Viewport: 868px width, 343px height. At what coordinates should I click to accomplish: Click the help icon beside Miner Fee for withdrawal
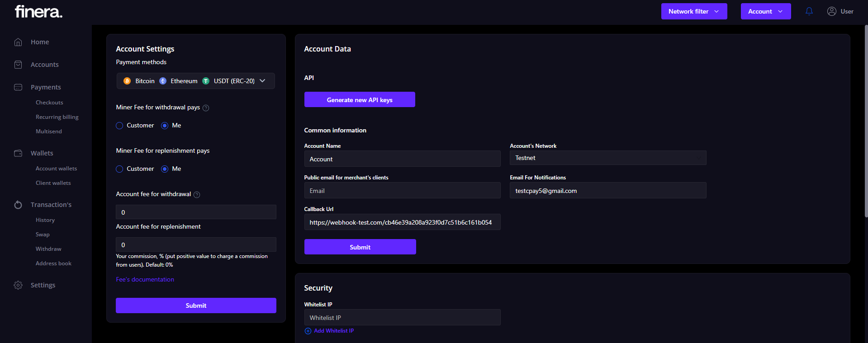[206, 108]
